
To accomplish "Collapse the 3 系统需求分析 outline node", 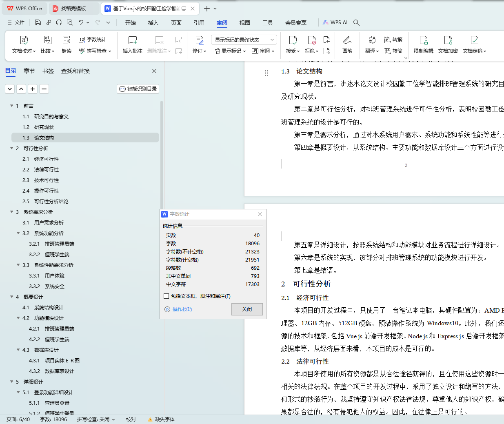I will pyautogui.click(x=12, y=212).
